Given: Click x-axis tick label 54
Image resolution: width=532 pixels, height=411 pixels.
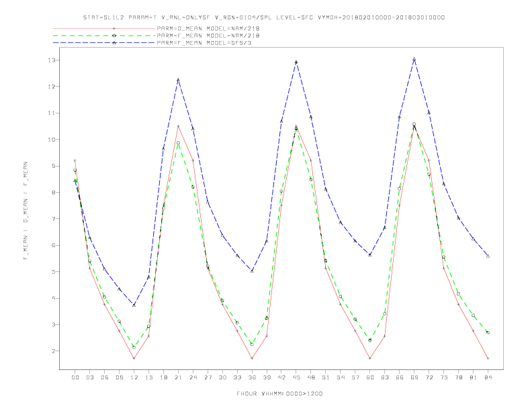Looking at the screenshot, I should 341,377.
